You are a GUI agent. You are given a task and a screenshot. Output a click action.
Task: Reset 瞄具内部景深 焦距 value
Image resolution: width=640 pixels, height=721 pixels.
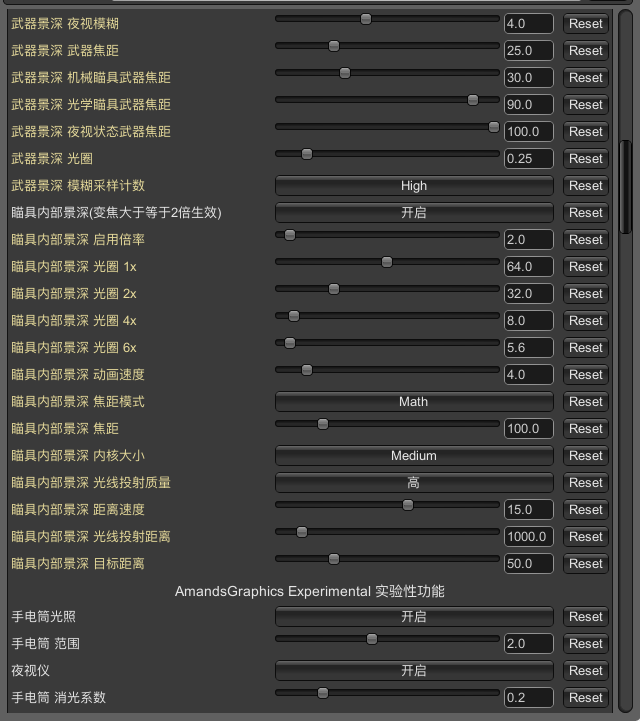pyautogui.click(x=586, y=429)
